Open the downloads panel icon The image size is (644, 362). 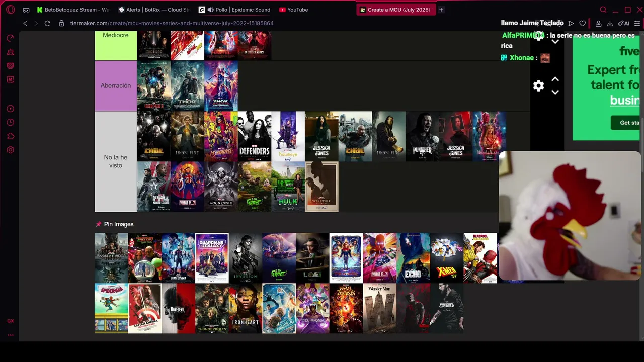pos(610,23)
